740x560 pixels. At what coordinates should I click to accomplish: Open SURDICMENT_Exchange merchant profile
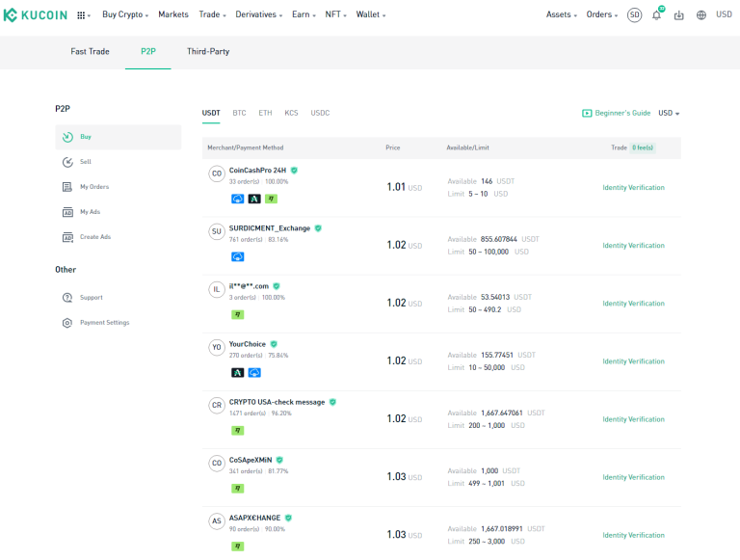270,228
